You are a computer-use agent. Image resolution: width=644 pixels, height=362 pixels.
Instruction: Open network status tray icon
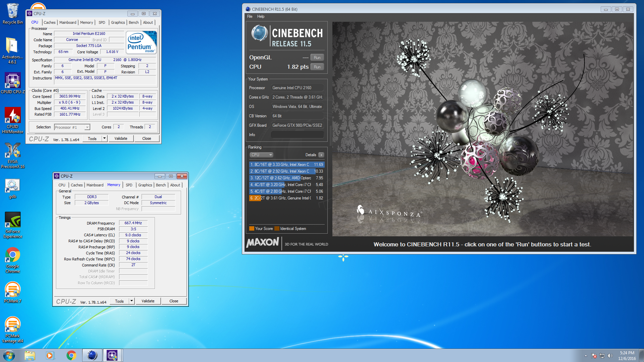[x=602, y=356]
